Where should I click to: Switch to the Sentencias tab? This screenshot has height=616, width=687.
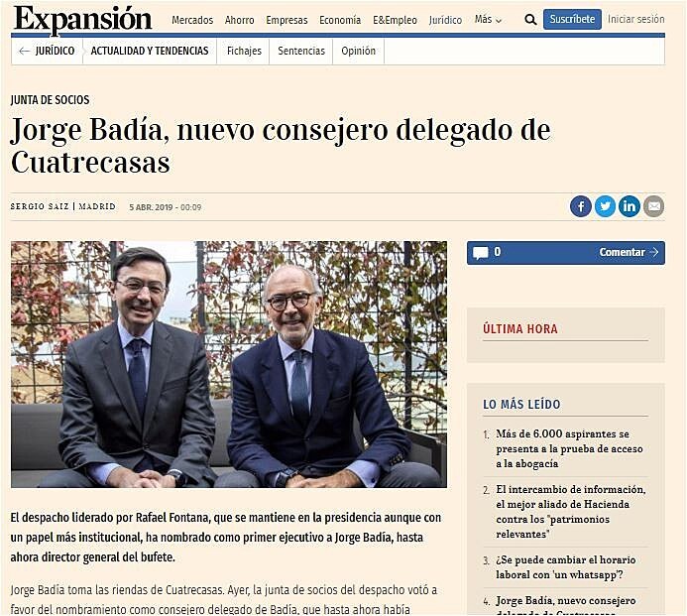pyautogui.click(x=301, y=52)
